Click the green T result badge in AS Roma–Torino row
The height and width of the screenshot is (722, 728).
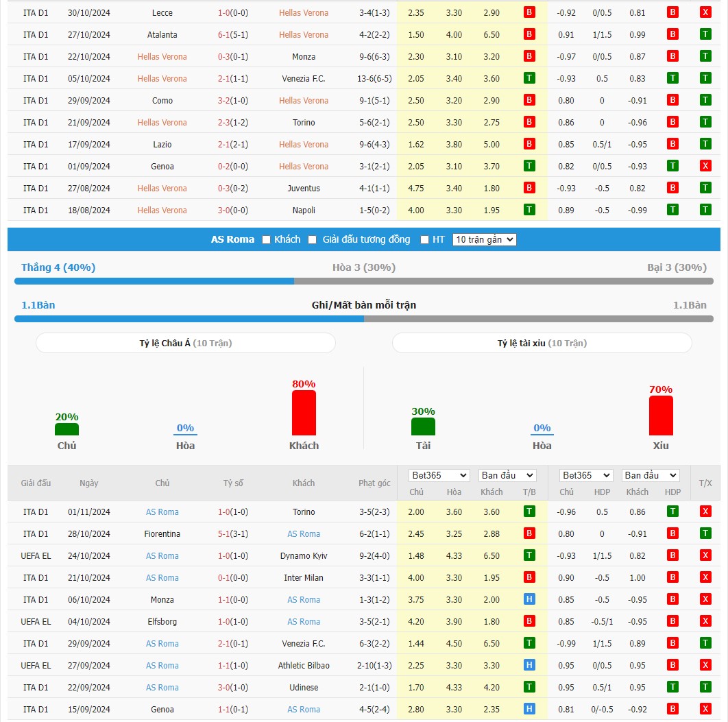point(529,512)
